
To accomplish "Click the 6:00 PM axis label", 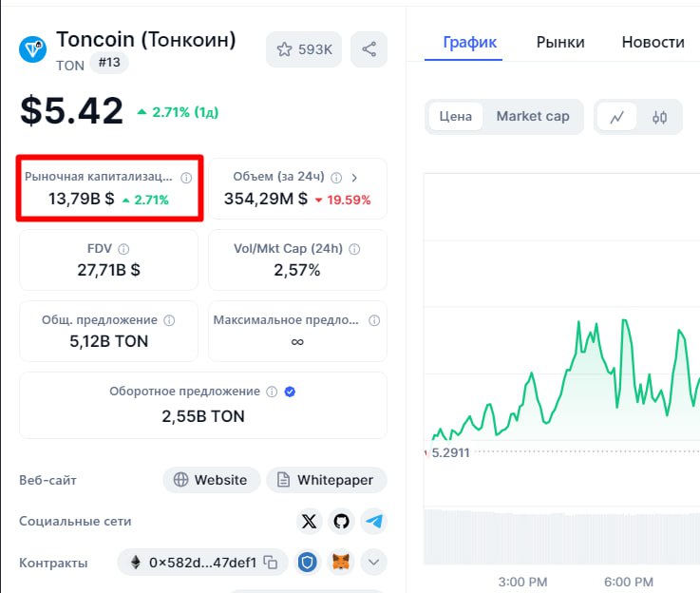I will [x=629, y=583].
